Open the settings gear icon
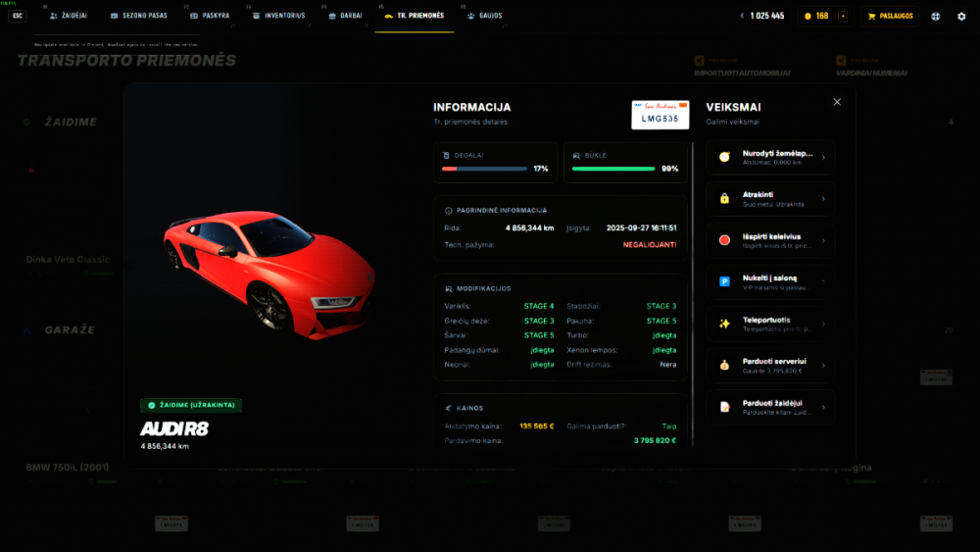 [961, 17]
